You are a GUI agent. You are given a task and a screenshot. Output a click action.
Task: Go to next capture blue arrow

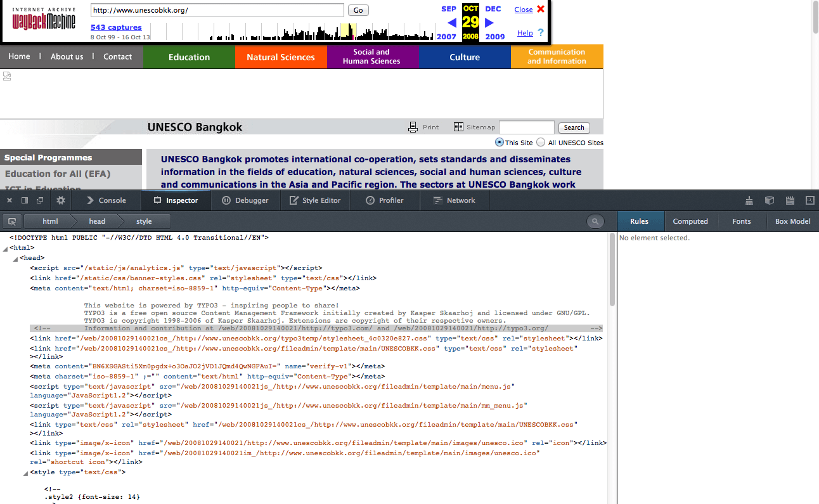click(489, 22)
